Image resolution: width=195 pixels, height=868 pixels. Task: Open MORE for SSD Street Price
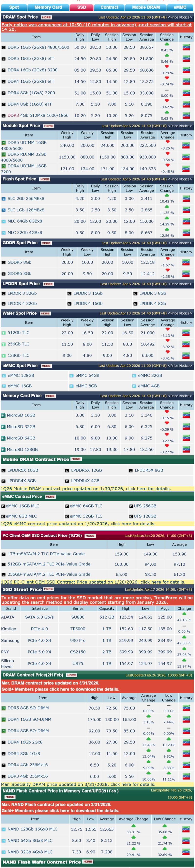(x=49, y=589)
